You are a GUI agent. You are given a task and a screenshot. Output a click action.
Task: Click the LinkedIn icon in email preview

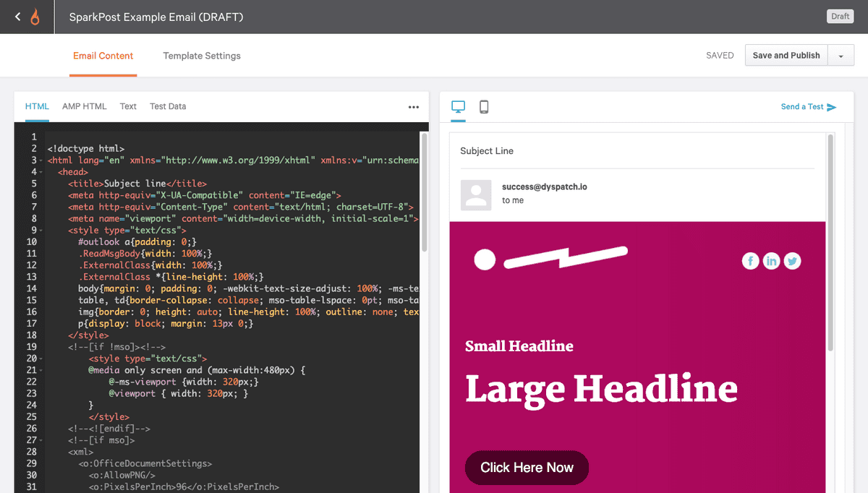pos(772,261)
